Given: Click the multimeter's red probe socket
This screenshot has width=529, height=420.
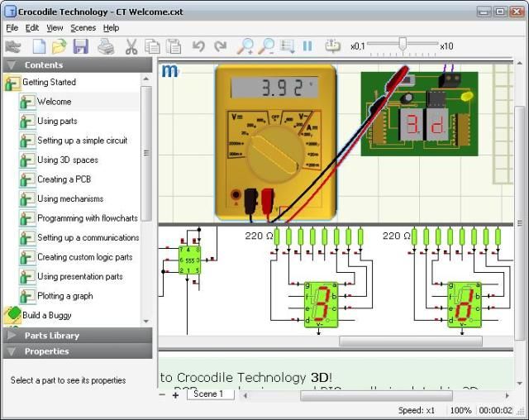Looking at the screenshot, I should (x=267, y=202).
